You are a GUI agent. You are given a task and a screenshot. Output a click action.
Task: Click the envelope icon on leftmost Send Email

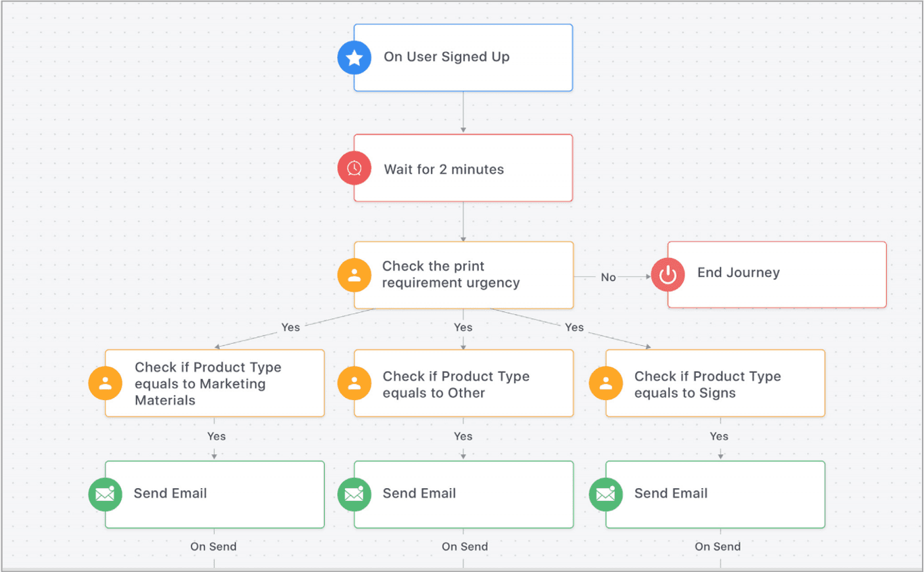pos(105,494)
